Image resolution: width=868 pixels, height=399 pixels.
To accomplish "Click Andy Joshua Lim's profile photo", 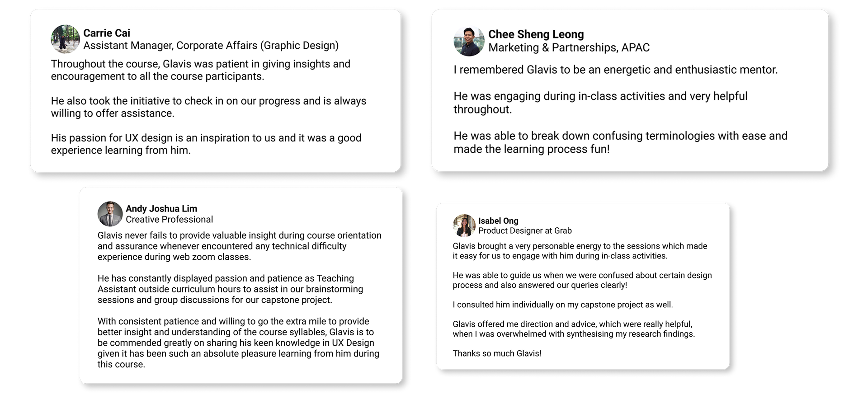I will coord(110,214).
